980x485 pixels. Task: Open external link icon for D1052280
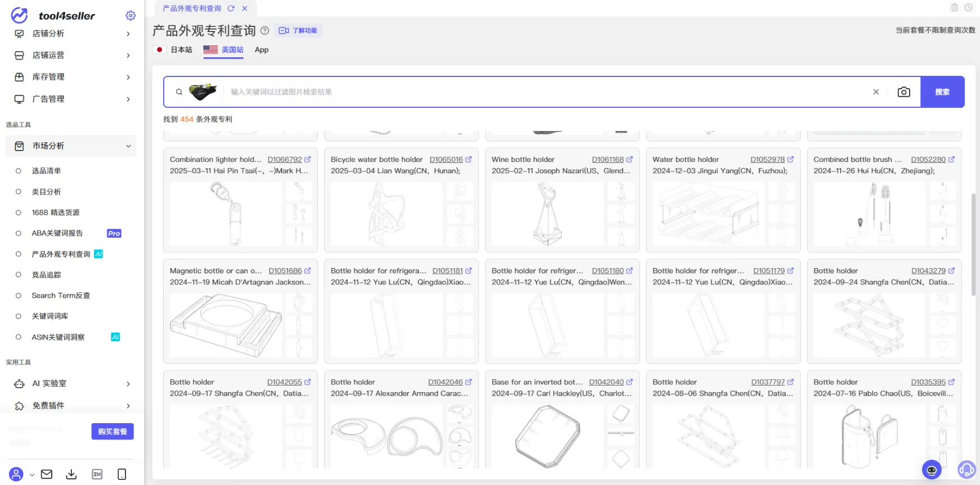pyautogui.click(x=951, y=160)
